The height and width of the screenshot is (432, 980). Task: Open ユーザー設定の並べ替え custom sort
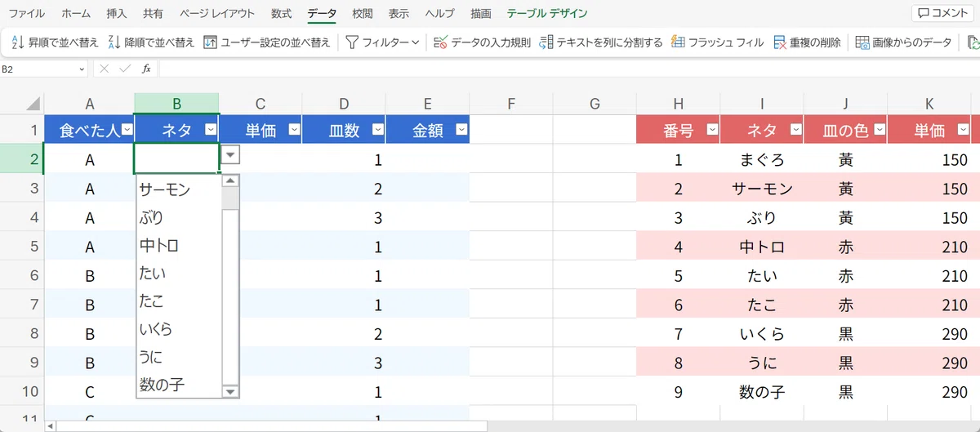point(266,42)
